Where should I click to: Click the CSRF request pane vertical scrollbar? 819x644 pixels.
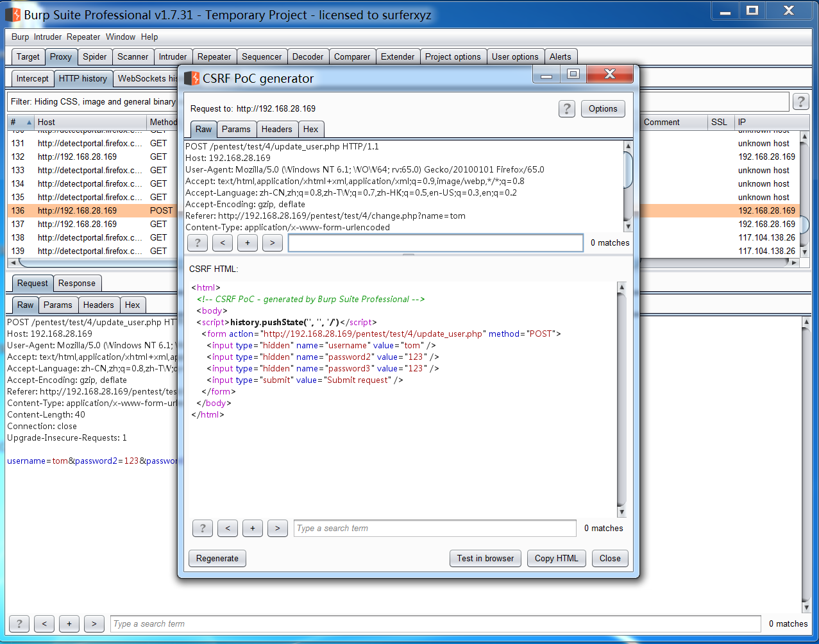click(628, 186)
